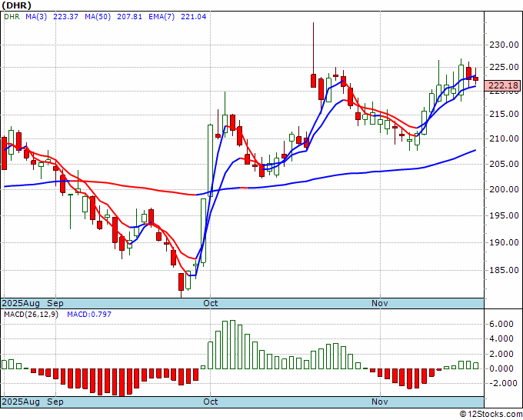523x420 pixels.
Task: Click the 185.00 price axis label
Action: click(x=504, y=270)
